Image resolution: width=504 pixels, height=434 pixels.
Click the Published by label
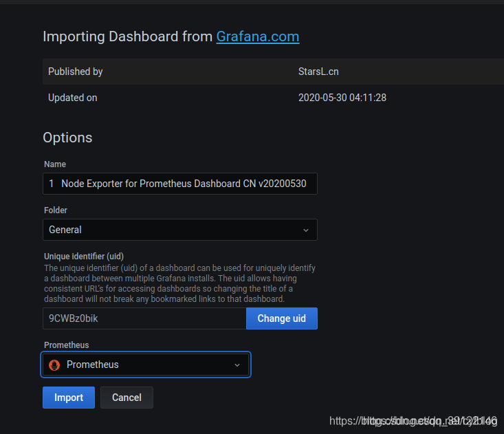click(x=76, y=72)
